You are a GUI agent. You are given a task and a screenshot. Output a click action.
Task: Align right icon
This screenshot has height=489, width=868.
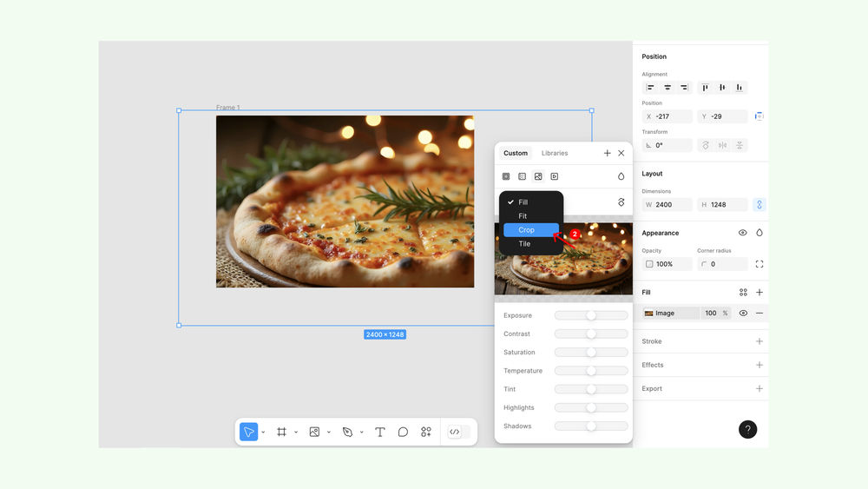tap(684, 88)
